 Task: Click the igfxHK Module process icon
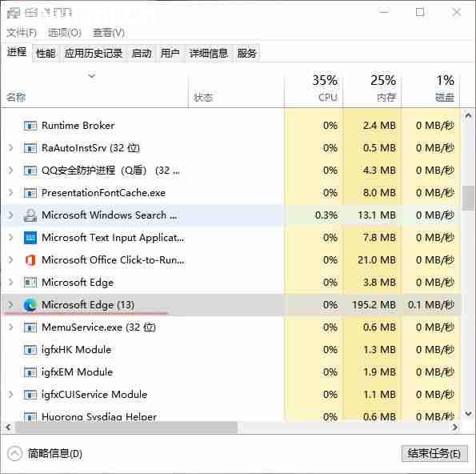tap(30, 350)
